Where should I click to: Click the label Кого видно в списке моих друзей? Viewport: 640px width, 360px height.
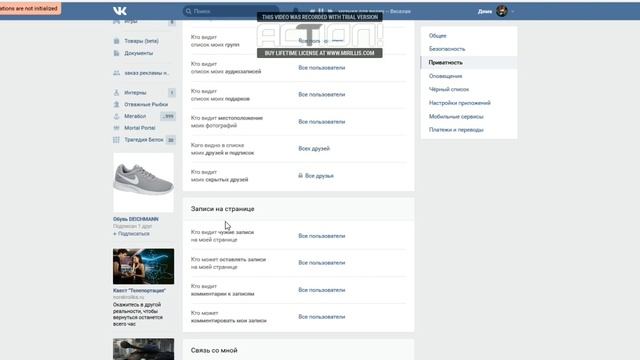click(222, 149)
